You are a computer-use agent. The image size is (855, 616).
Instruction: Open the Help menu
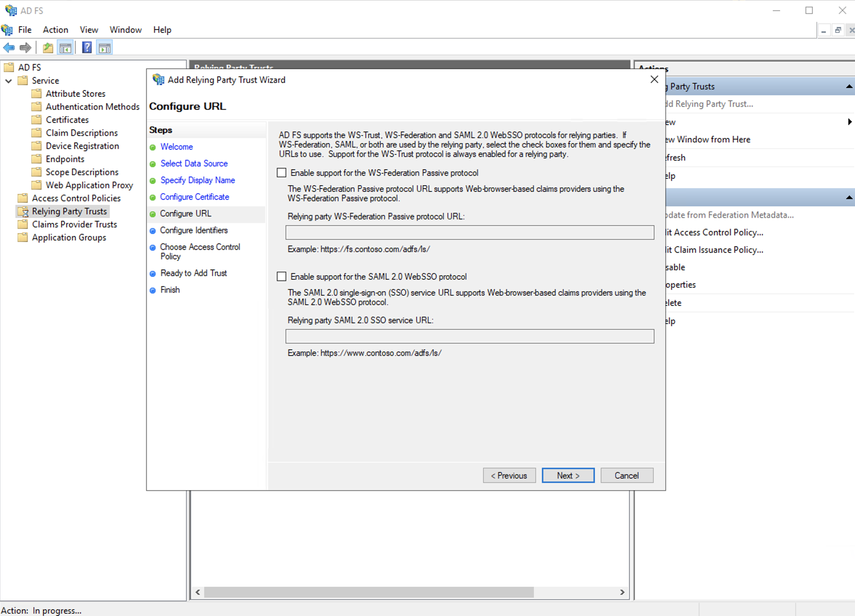click(x=162, y=30)
